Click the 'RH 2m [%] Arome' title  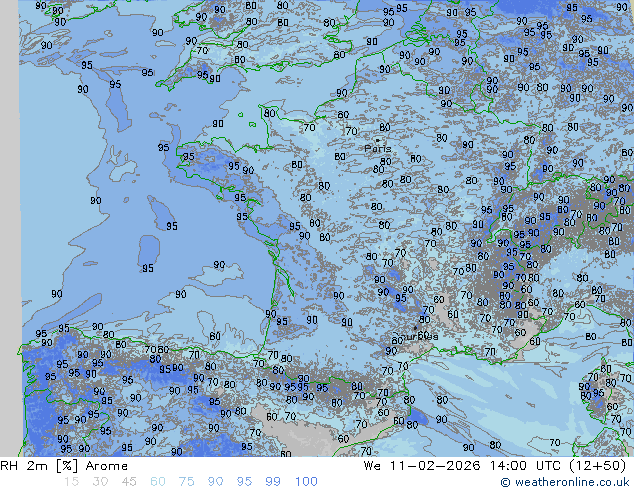(x=64, y=466)
